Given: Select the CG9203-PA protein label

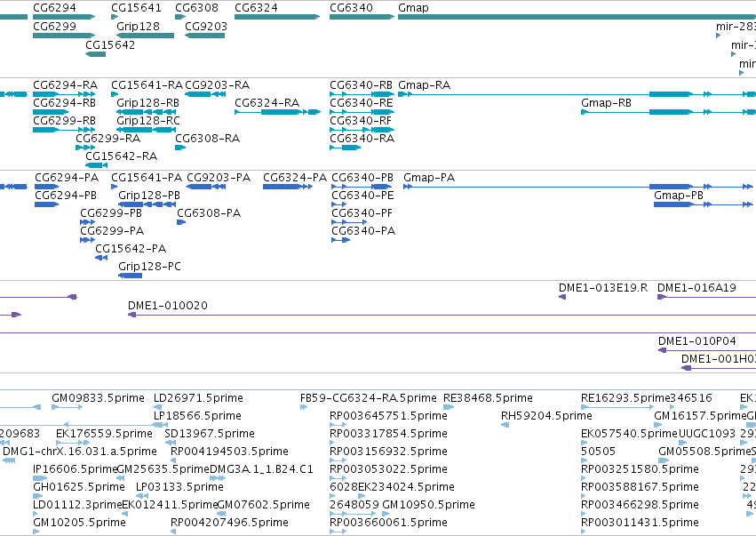Looking at the screenshot, I should [x=219, y=178].
